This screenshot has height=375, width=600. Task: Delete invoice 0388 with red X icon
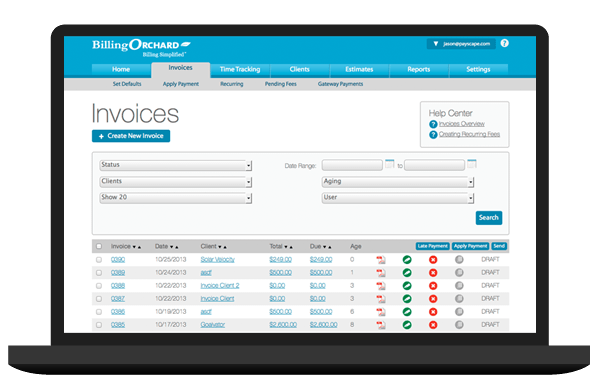pyautogui.click(x=433, y=286)
